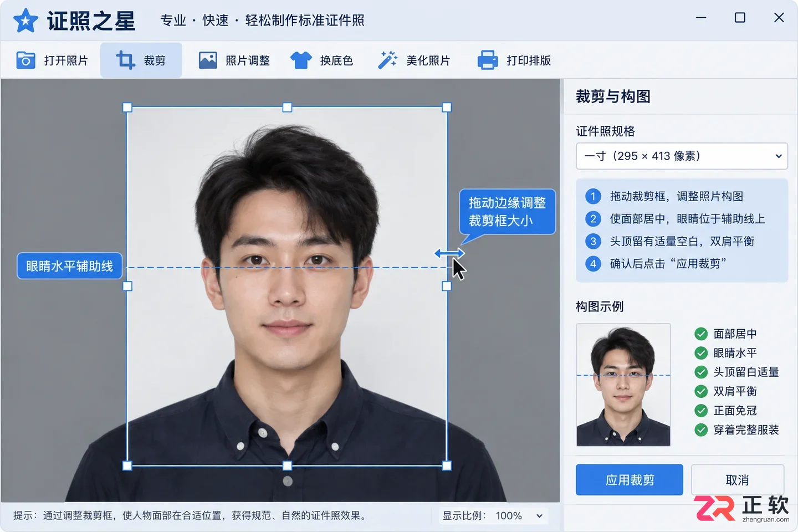Click the 正面免冠 checklist text

pyautogui.click(x=735, y=411)
